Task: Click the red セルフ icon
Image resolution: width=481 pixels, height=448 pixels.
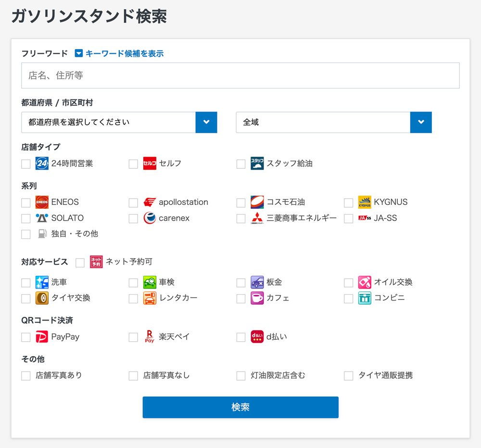Action: (x=150, y=163)
